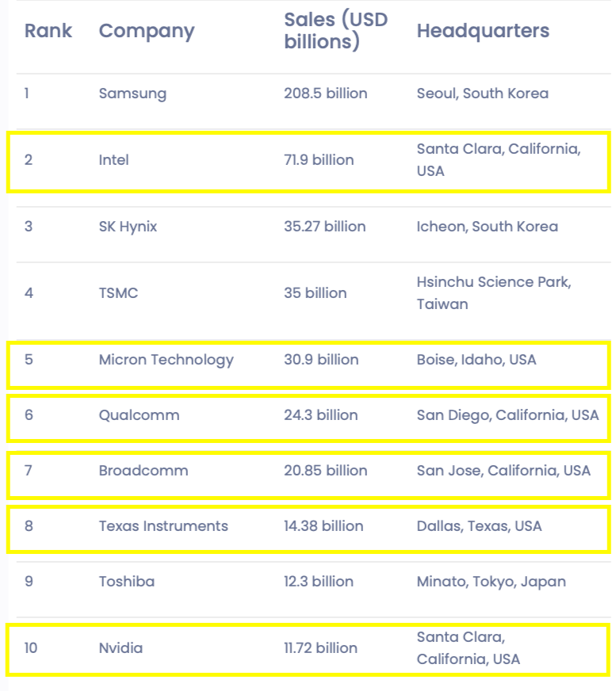The image size is (616, 691).
Task: Click the 71.9 billion sales value
Action: (319, 159)
